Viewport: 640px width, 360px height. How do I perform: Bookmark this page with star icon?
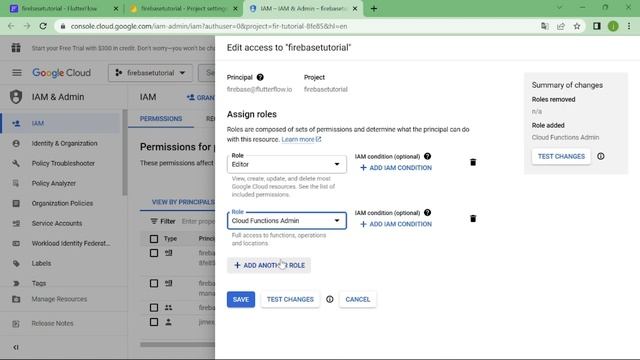pyautogui.click(x=577, y=26)
